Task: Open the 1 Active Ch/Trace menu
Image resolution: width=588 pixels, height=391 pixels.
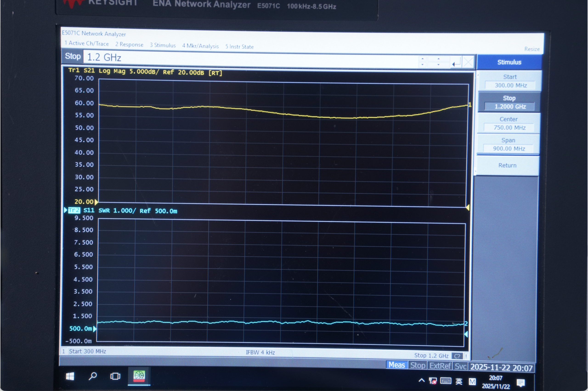Action: (x=87, y=43)
